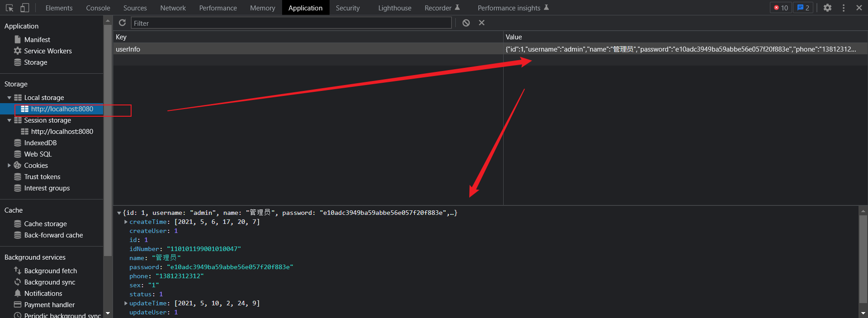This screenshot has height=318, width=868.
Task: Click the password hash value in preview
Action: [230, 267]
